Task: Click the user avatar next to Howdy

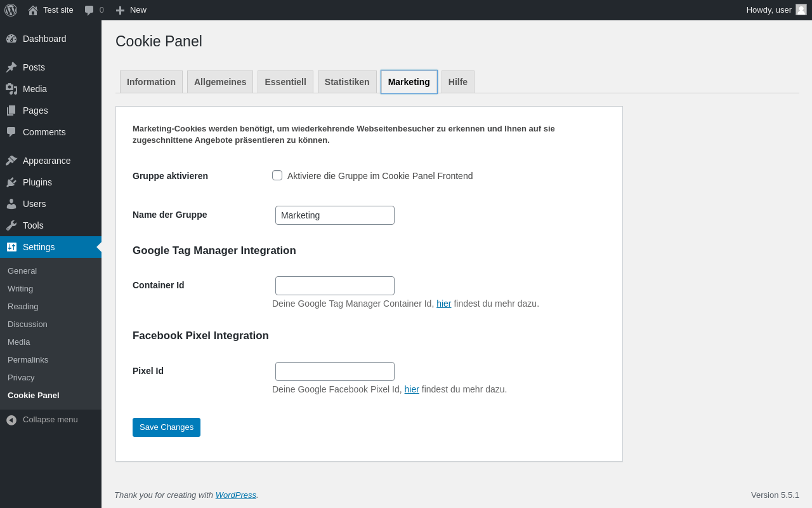Action: pos(801,10)
